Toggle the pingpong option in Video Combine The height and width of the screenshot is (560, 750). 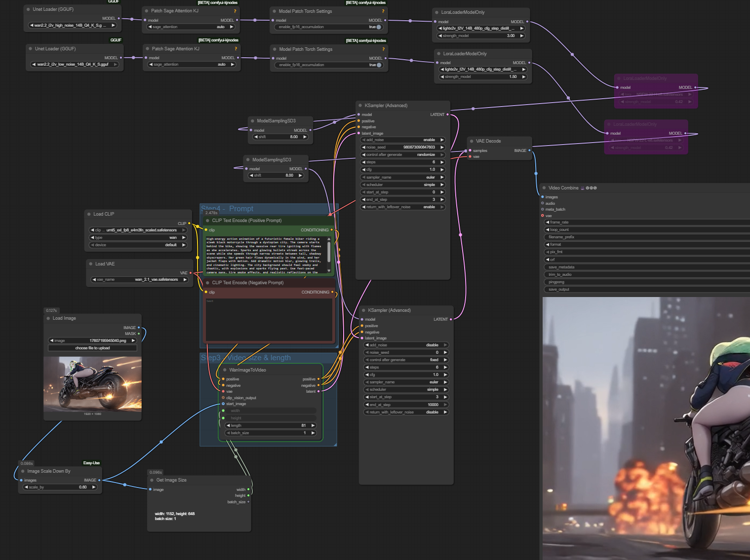(642, 282)
